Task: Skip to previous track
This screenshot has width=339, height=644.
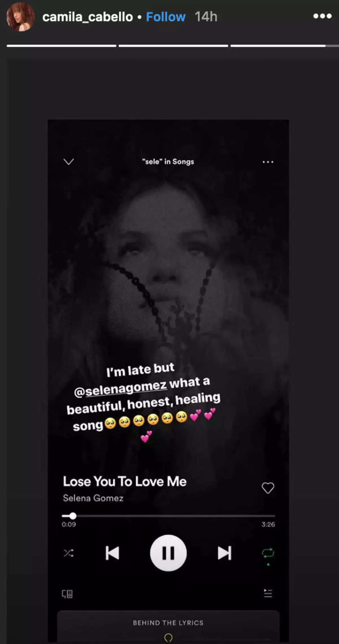Action: click(112, 553)
